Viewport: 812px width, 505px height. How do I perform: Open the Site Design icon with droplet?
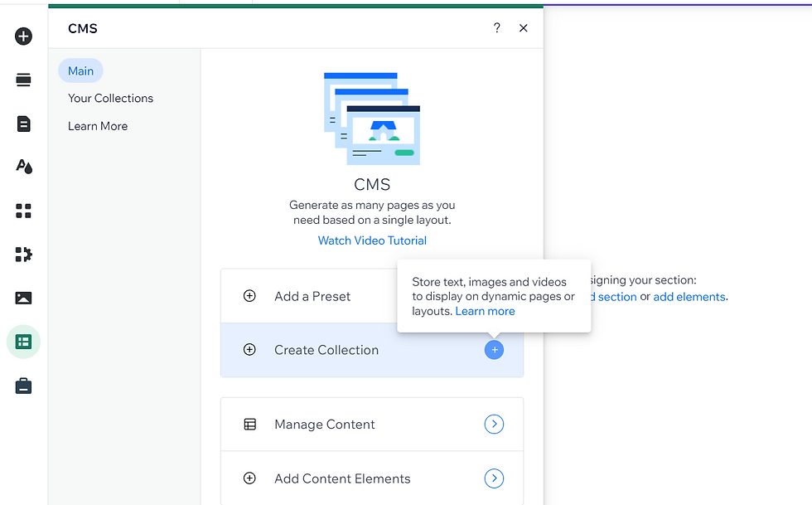[x=23, y=167]
